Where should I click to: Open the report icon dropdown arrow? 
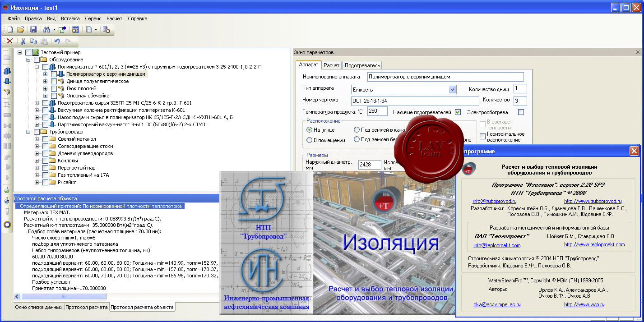coord(96,29)
